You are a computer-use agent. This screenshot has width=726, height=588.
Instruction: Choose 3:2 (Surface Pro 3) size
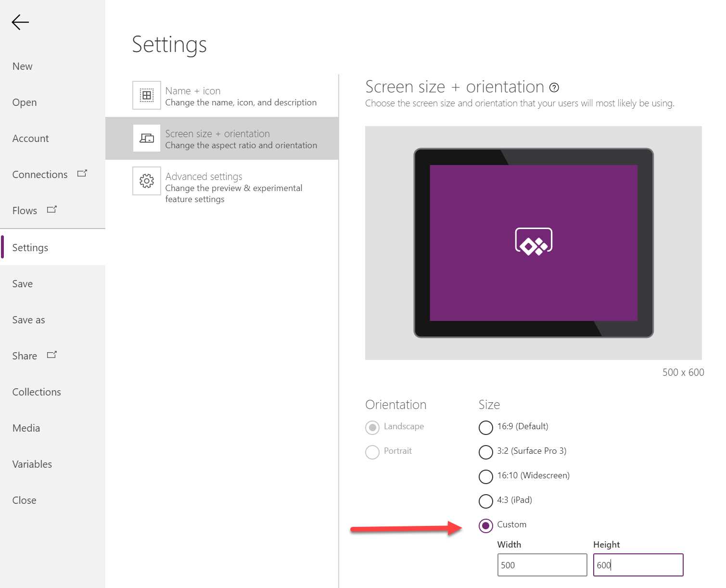486,452
